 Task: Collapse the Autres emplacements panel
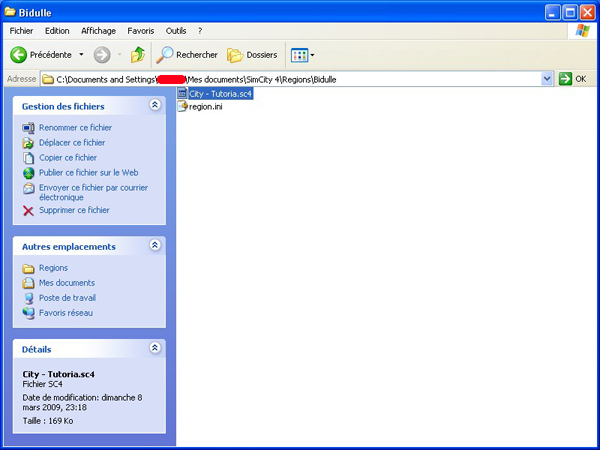[155, 245]
